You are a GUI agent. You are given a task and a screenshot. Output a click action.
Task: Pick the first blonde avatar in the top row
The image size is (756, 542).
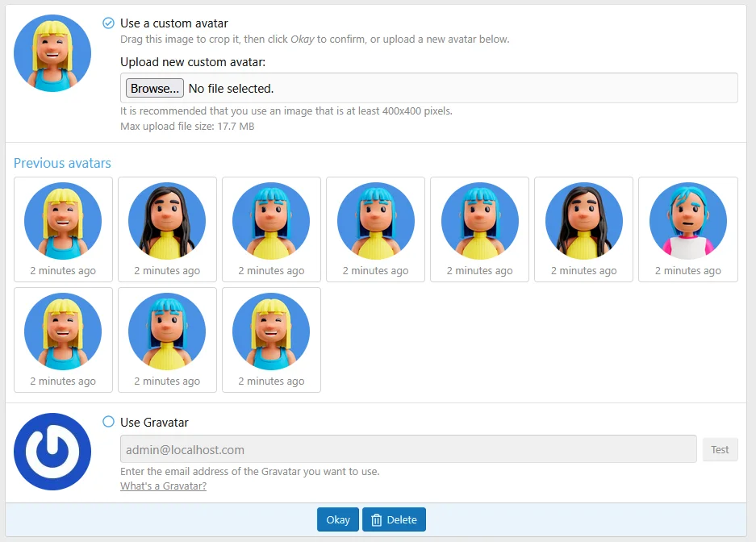point(63,229)
